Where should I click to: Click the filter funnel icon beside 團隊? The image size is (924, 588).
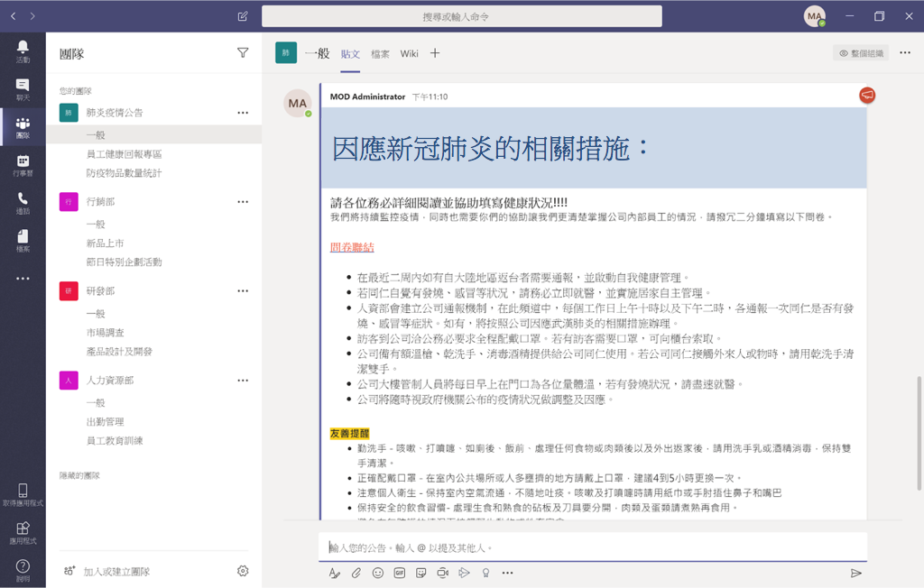point(243,53)
